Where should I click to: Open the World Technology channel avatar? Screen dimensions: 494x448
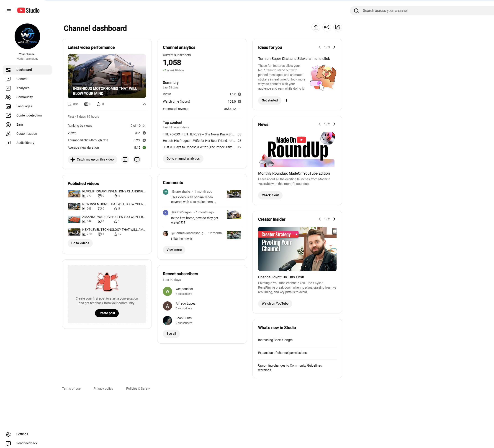coord(27,36)
